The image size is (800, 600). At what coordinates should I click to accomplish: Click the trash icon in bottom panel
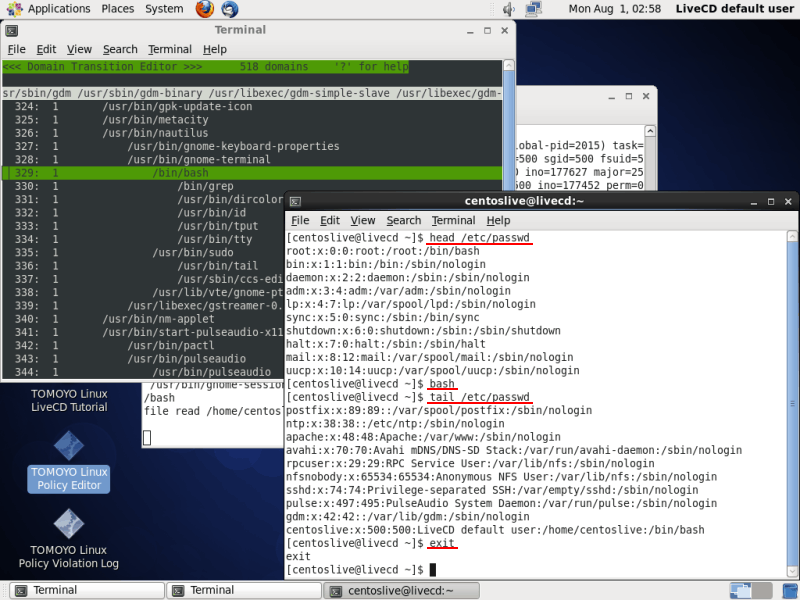tap(790, 590)
